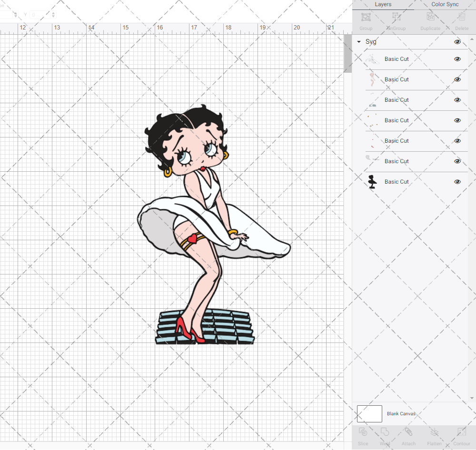
Task: Click the Duplicate icon
Action: point(430,17)
